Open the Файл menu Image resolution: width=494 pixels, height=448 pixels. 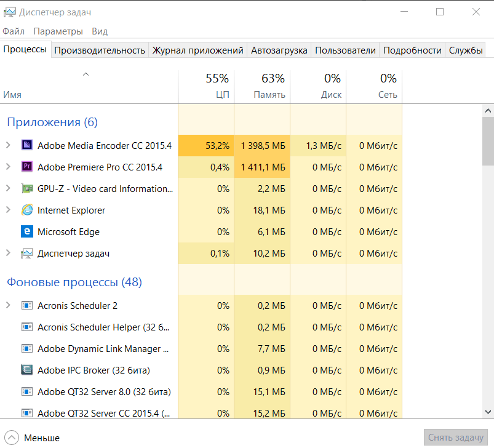click(x=14, y=31)
